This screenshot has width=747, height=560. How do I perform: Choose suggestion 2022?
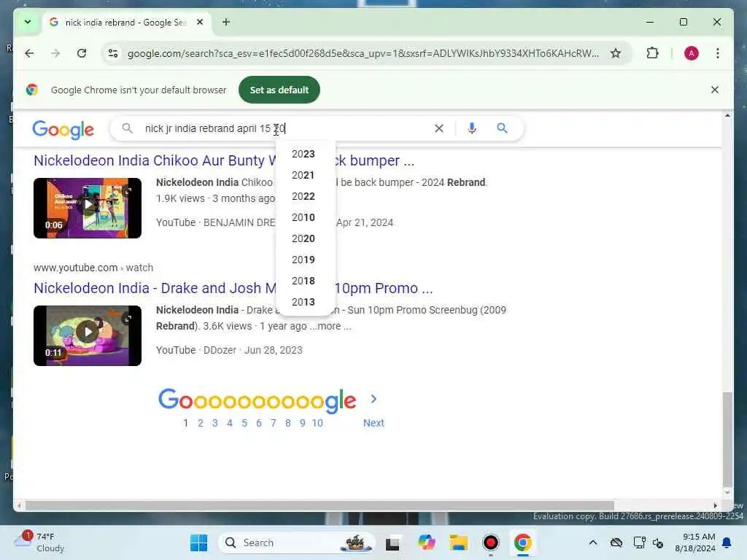303,196
